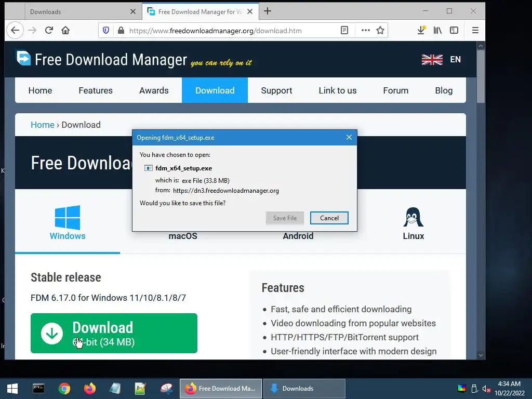532x399 pixels.
Task: Open the Link to us navigation item
Action: pyautogui.click(x=338, y=90)
